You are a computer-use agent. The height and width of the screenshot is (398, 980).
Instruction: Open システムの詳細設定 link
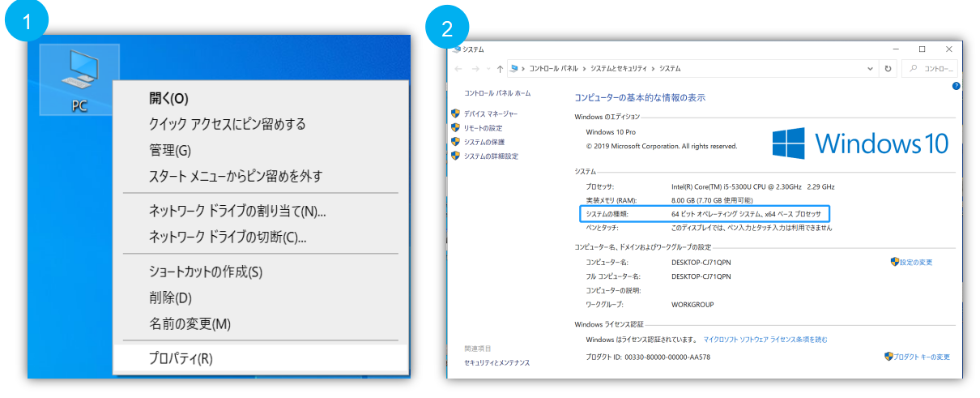pos(491,156)
